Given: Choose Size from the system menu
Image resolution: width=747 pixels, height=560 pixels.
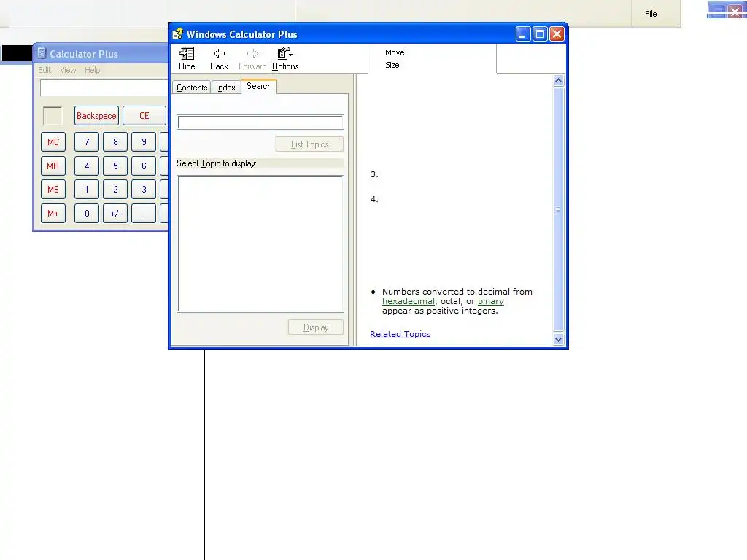Looking at the screenshot, I should [392, 65].
